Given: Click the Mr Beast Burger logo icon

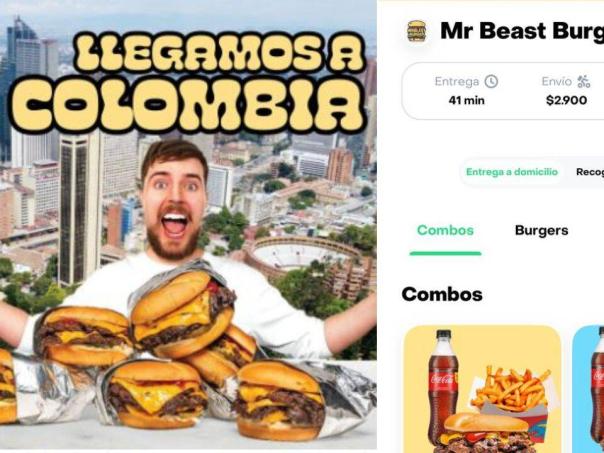Looking at the screenshot, I should (416, 31).
